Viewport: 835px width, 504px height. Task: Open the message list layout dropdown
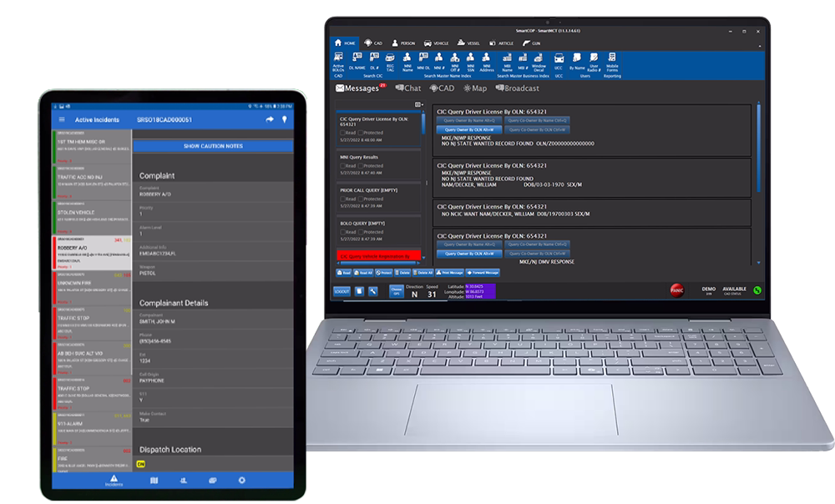click(419, 104)
